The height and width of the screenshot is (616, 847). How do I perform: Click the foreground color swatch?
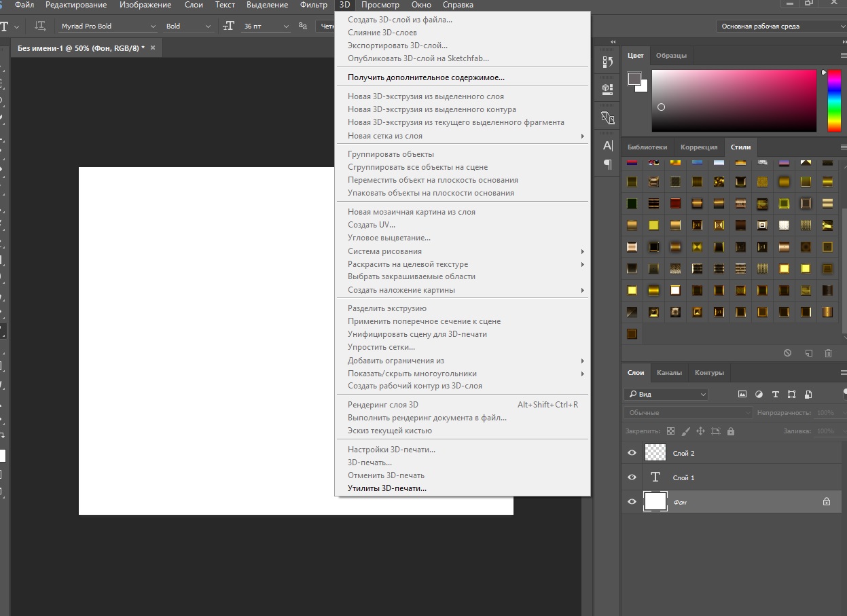pos(634,79)
